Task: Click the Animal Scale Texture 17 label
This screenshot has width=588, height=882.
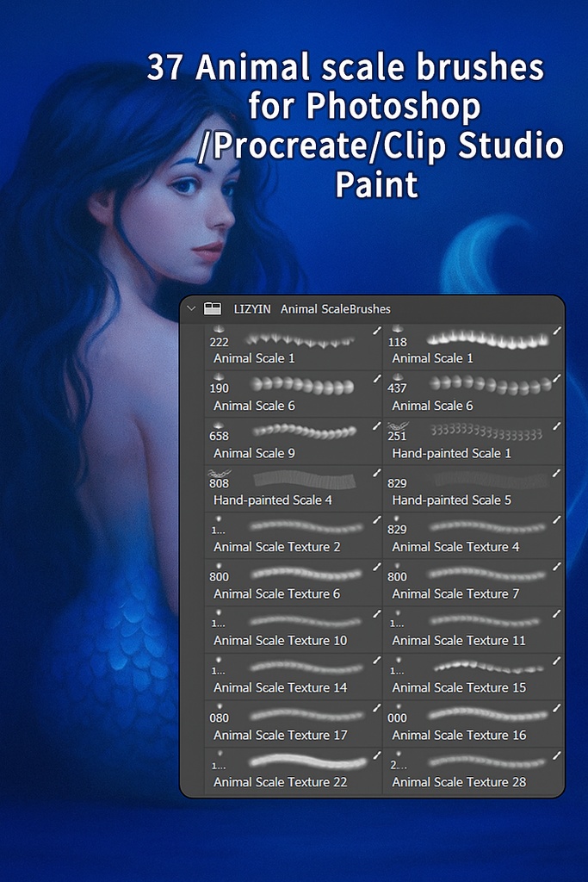Action: click(281, 736)
